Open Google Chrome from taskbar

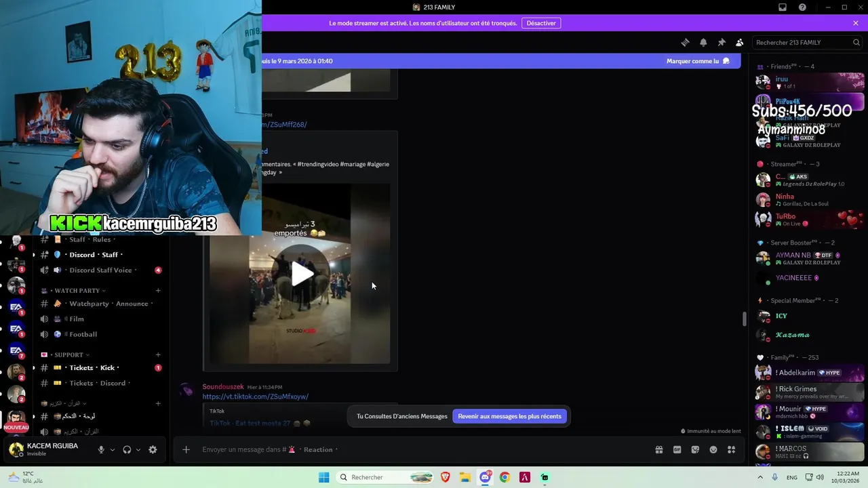505,477
